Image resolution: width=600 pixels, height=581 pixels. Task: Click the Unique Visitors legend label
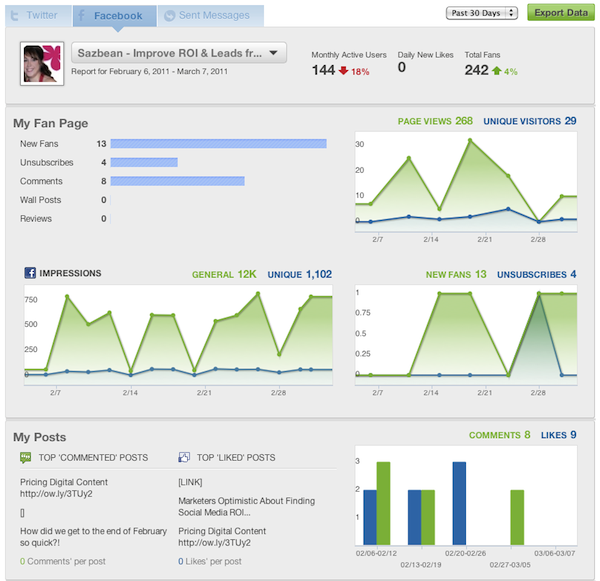521,121
